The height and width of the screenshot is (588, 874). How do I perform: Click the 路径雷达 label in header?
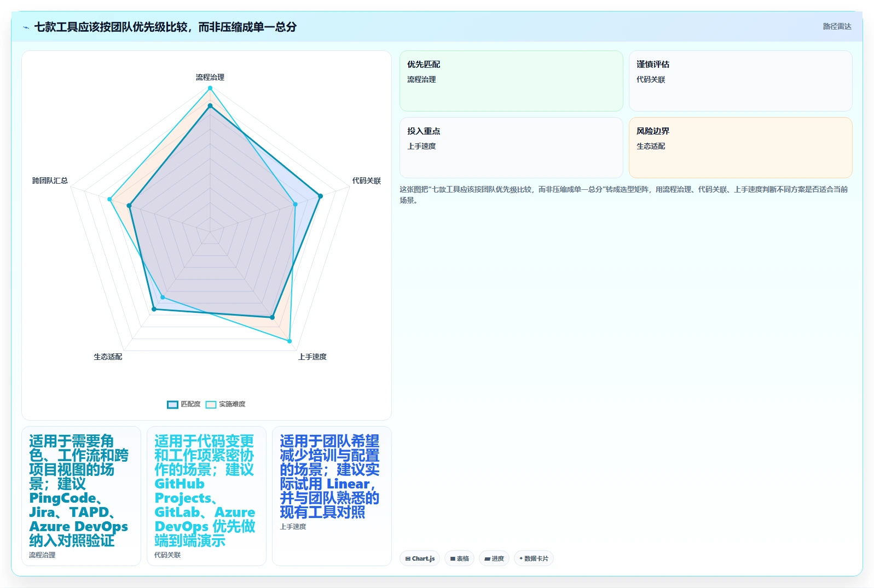point(837,26)
